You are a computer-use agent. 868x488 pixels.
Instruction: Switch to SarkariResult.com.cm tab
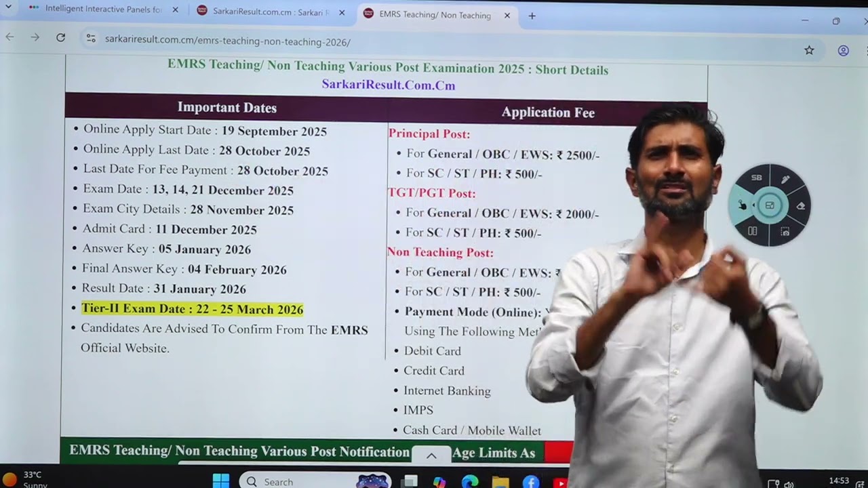pos(270,12)
